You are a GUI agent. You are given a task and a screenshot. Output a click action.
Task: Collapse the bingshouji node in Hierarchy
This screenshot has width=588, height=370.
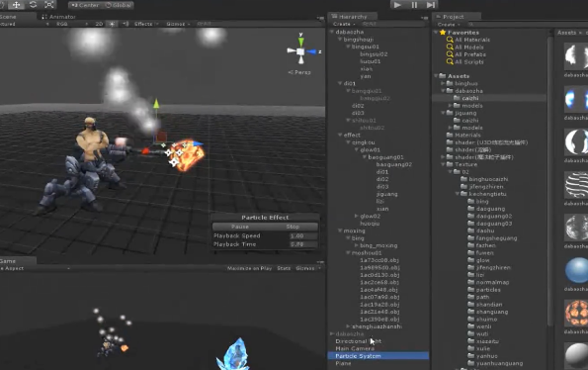340,39
